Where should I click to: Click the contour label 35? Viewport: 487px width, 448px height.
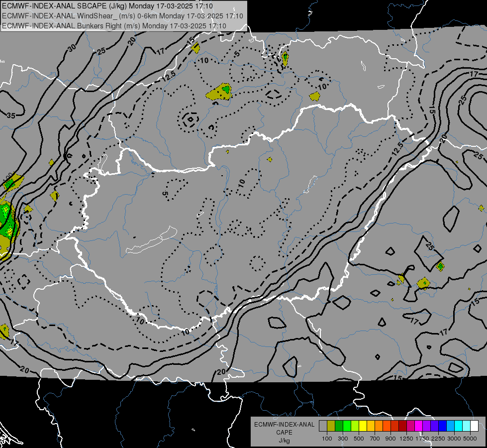[x=11, y=115]
